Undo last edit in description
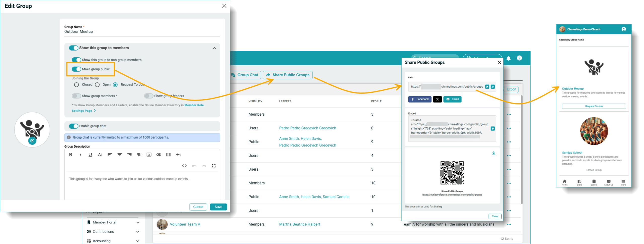The width and height of the screenshot is (644, 244). 194,166
